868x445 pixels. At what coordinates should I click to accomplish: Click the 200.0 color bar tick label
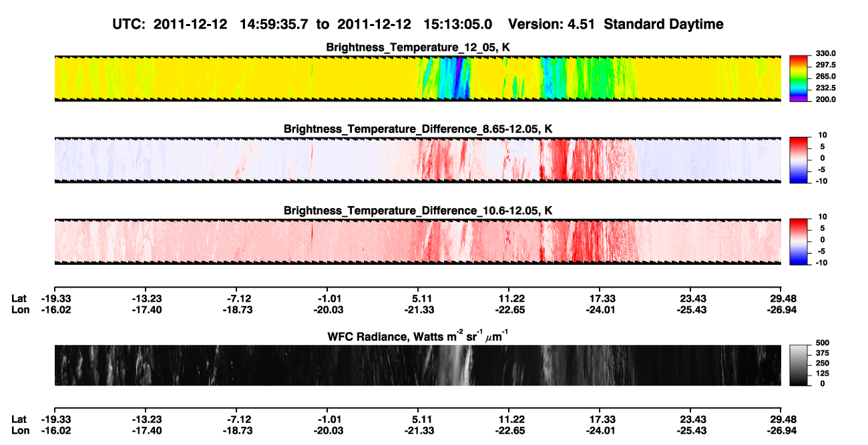825,99
